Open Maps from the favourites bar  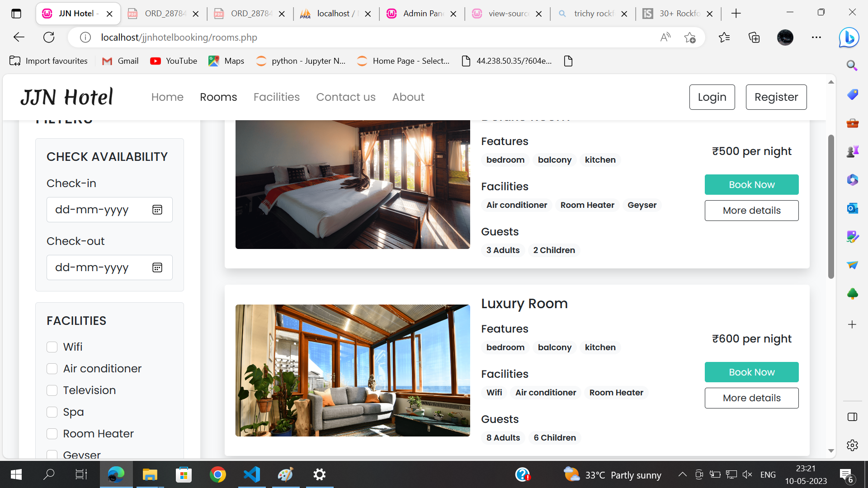click(x=226, y=61)
